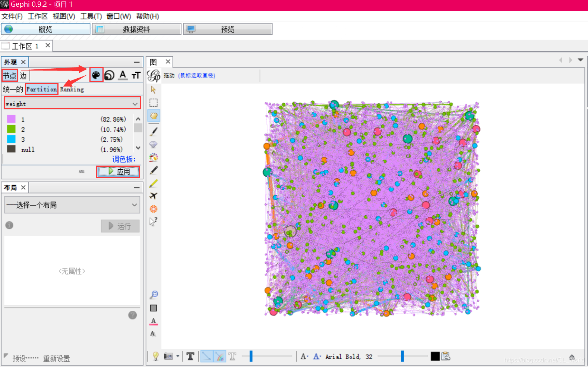
Task: Toggle show edge labels outline T
Action: [x=233, y=356]
